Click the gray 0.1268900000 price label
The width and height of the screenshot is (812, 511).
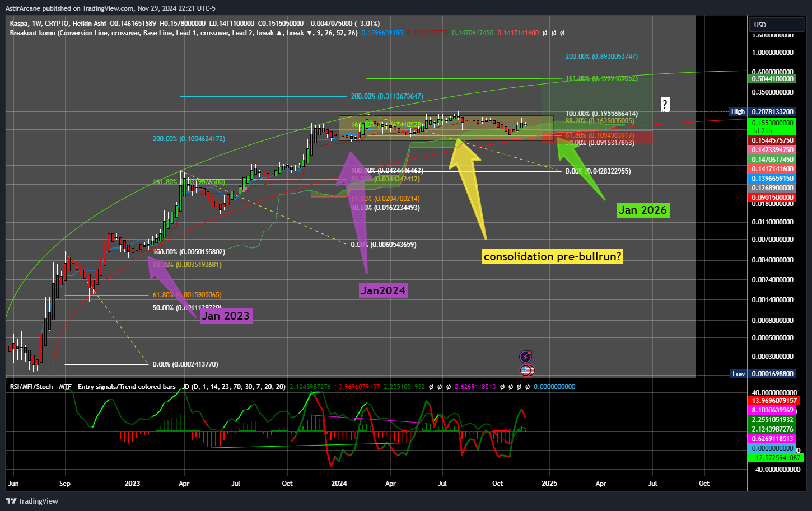[772, 188]
